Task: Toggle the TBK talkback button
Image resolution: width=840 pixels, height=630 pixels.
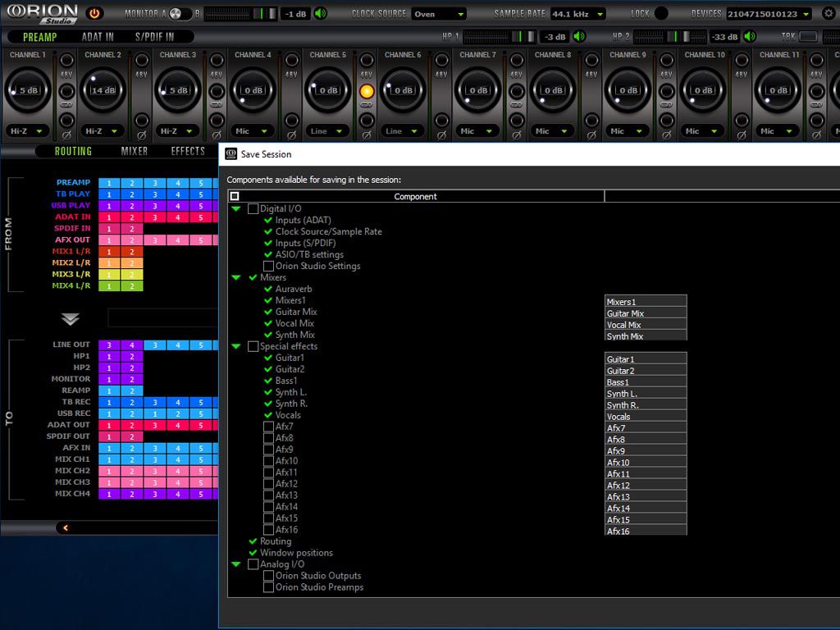Action: point(808,36)
